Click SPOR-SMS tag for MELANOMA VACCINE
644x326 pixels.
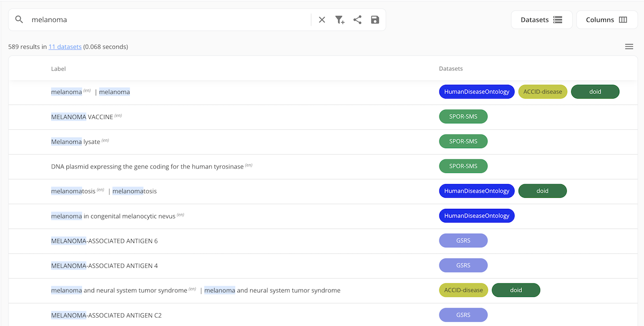(x=463, y=116)
